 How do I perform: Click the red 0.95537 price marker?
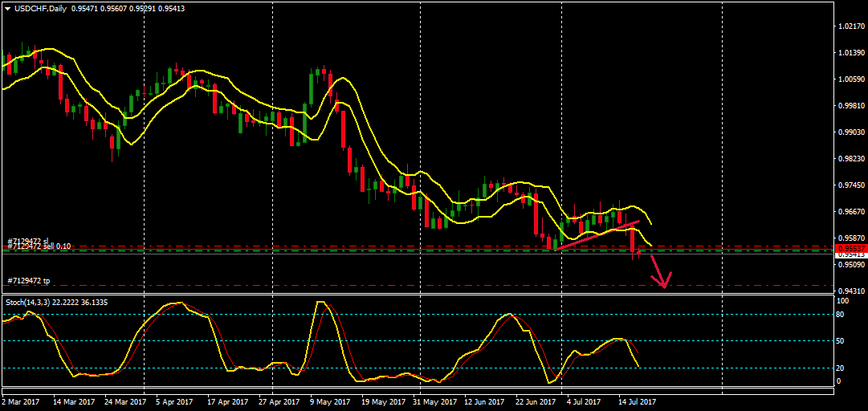850,248
